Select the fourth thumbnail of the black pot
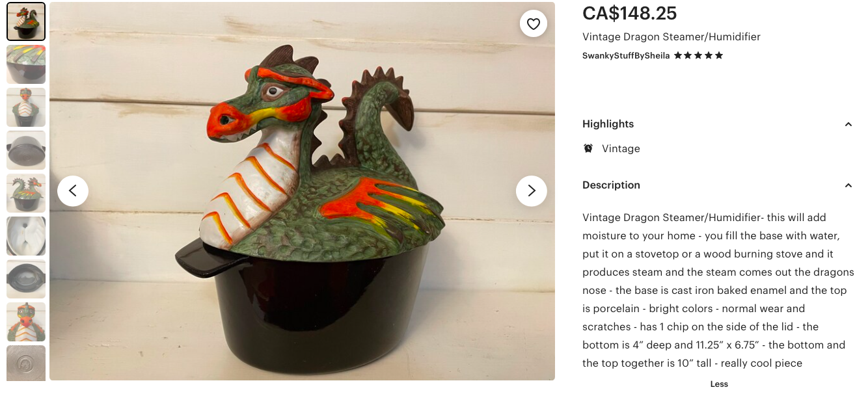868x396 pixels. [26, 150]
